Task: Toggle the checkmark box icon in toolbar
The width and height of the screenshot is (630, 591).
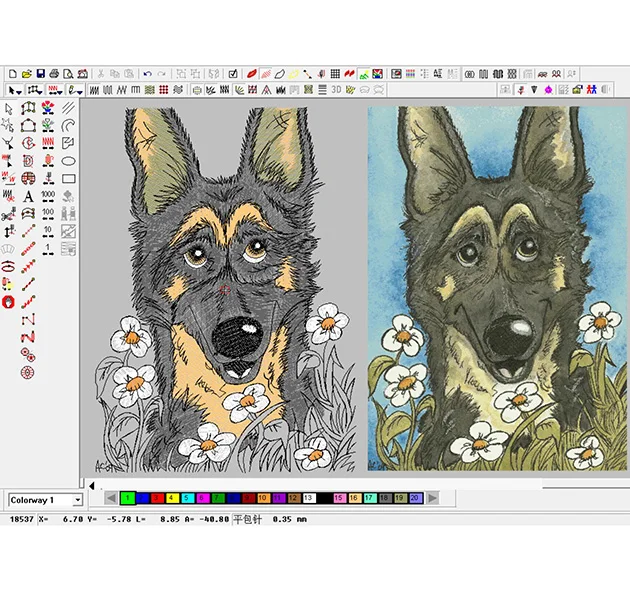Action: (x=232, y=74)
